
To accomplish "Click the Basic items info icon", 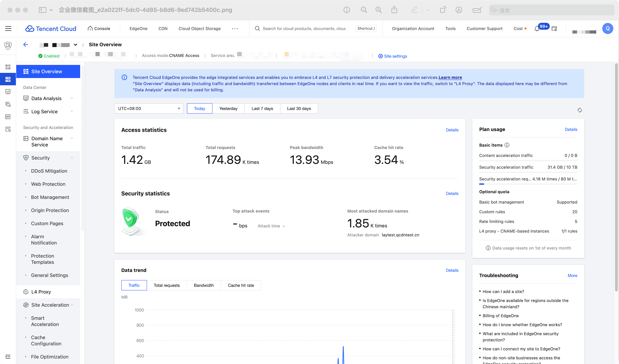I will (507, 145).
